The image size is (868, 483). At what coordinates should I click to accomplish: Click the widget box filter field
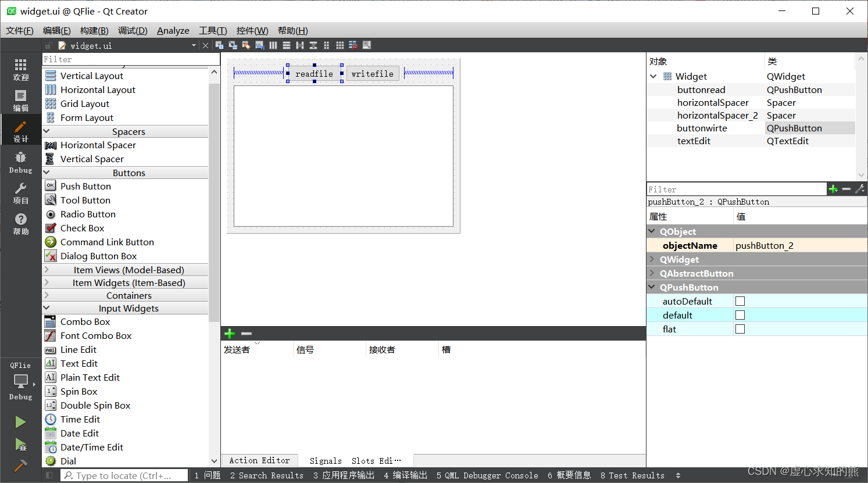131,59
